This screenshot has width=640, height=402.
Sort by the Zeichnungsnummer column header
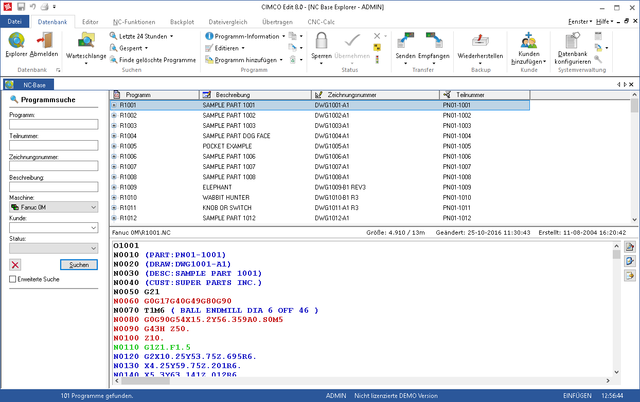tap(376, 95)
